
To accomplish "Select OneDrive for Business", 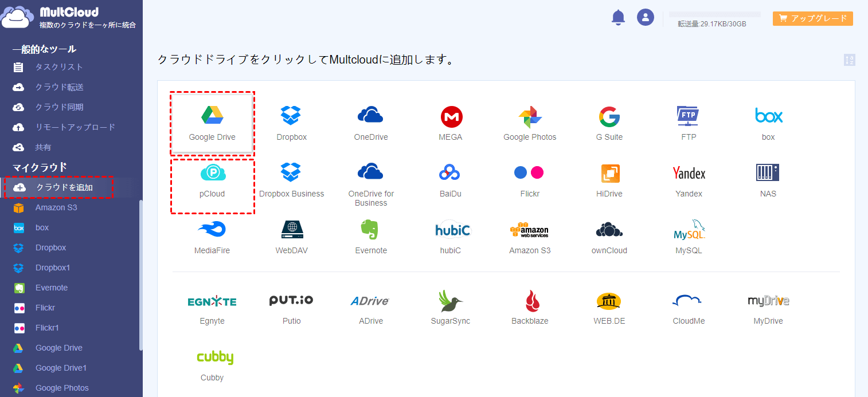I will pos(371,184).
